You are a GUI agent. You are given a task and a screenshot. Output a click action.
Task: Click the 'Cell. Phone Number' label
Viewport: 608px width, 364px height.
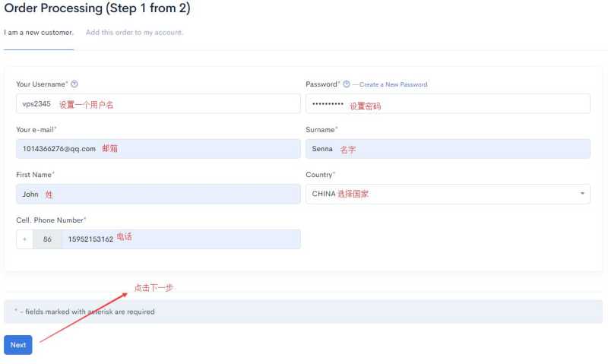tap(51, 220)
